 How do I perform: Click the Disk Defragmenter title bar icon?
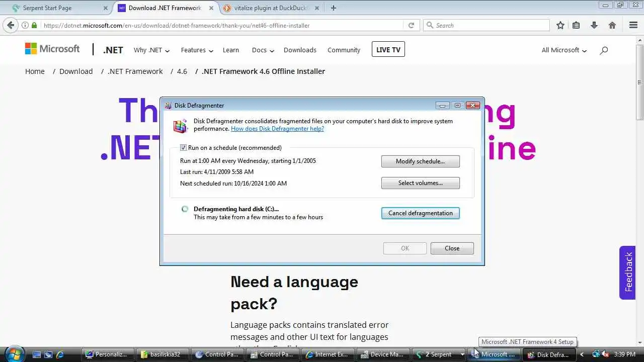pyautogui.click(x=168, y=106)
